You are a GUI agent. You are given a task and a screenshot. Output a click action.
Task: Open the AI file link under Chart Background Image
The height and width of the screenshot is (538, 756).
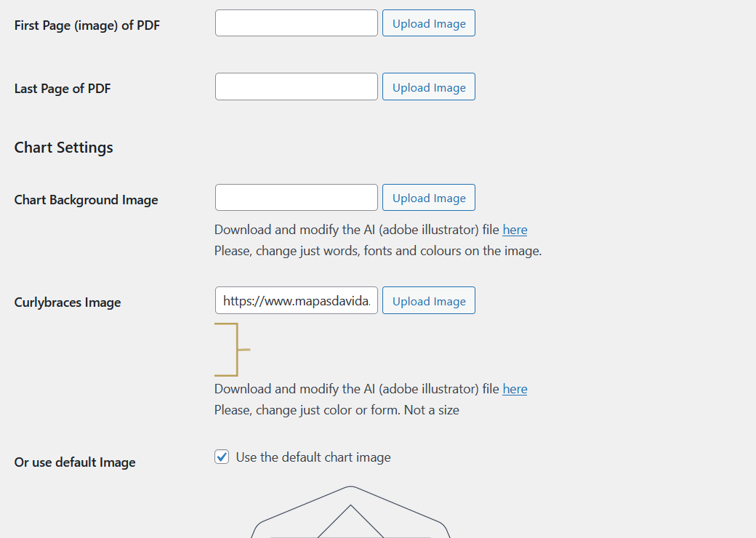pos(515,229)
